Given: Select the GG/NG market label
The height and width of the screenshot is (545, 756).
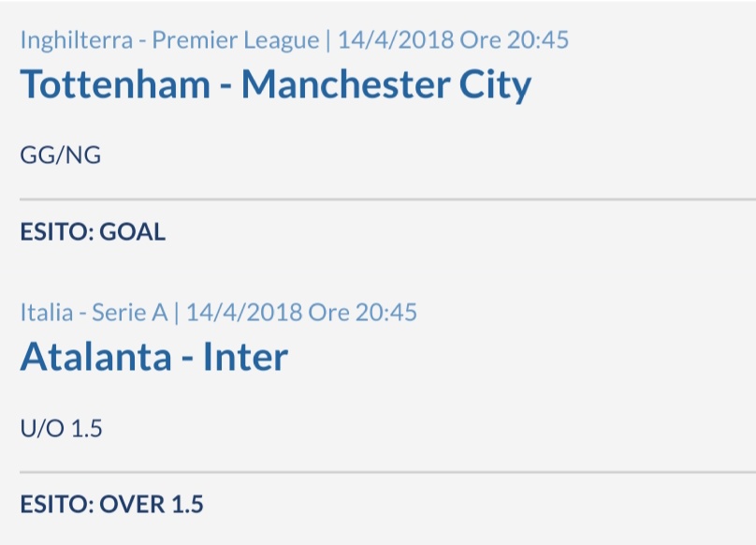Looking at the screenshot, I should pos(61,155).
